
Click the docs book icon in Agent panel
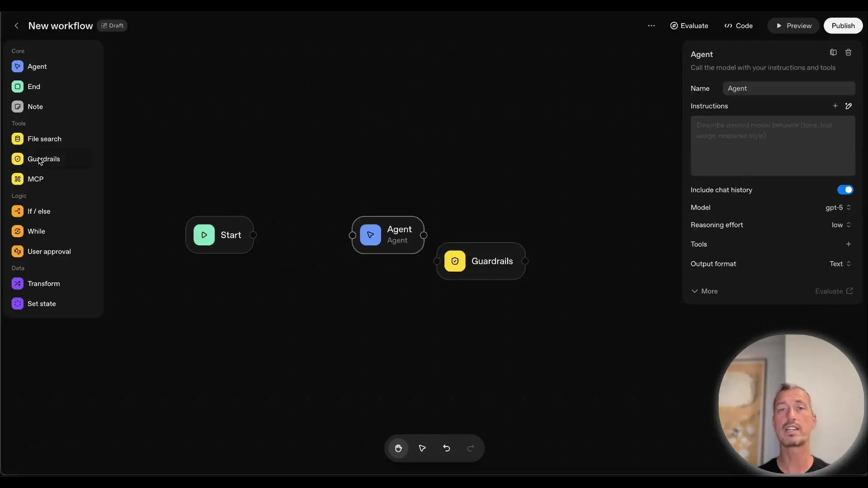click(x=833, y=52)
